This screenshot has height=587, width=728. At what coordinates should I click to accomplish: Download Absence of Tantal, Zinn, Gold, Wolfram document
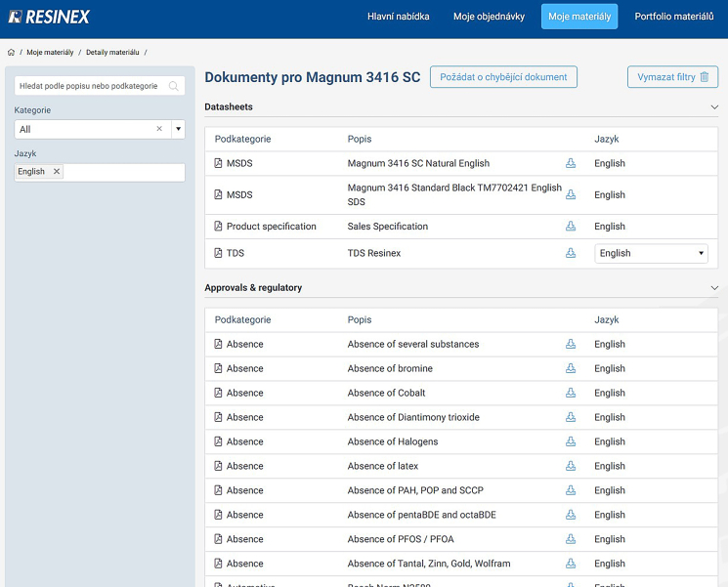571,564
